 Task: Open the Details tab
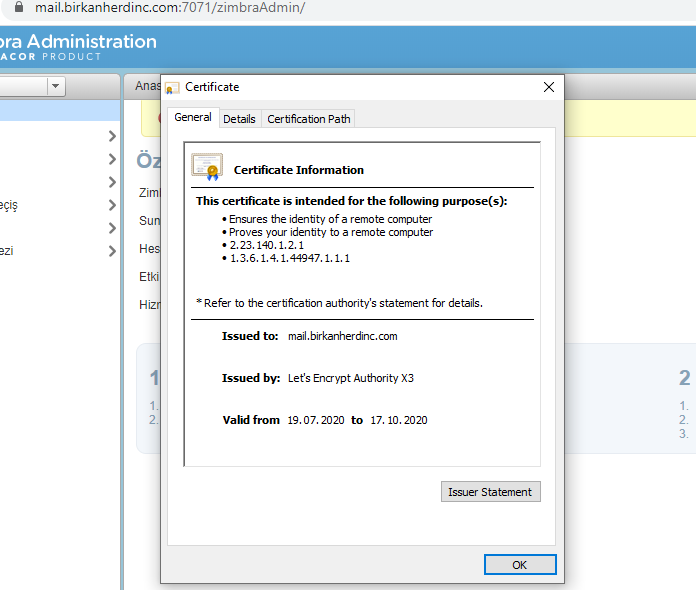239,119
